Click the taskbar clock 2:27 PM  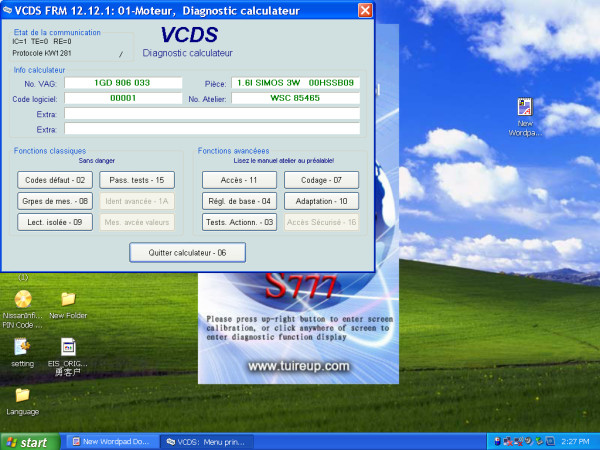point(576,442)
